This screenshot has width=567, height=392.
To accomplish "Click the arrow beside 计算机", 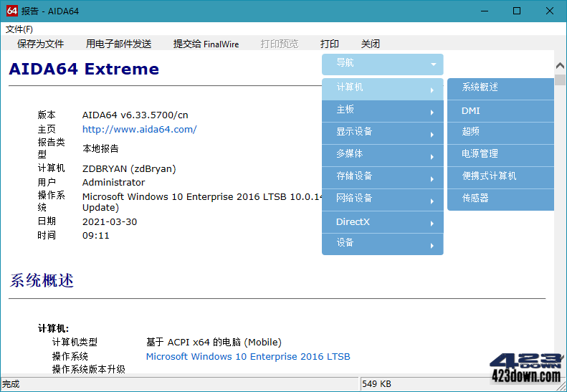I will click(x=432, y=90).
